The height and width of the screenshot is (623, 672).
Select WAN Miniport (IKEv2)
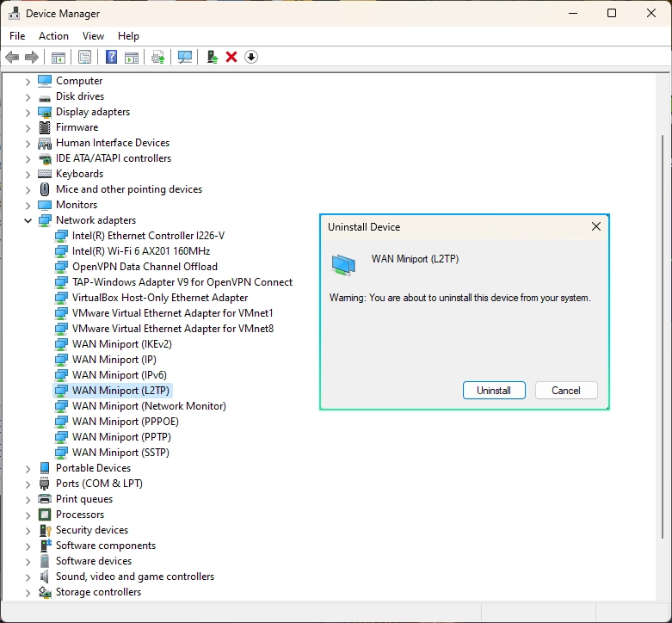tap(121, 344)
